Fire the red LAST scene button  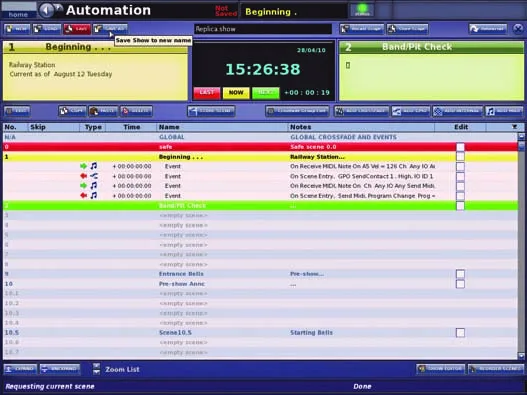click(x=207, y=92)
